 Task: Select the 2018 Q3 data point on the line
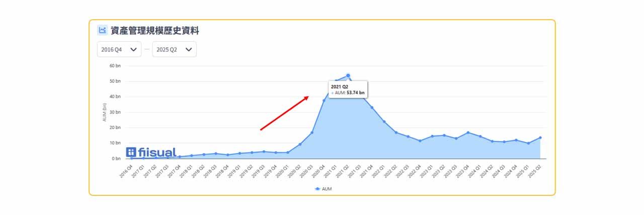pyautogui.click(x=216, y=154)
